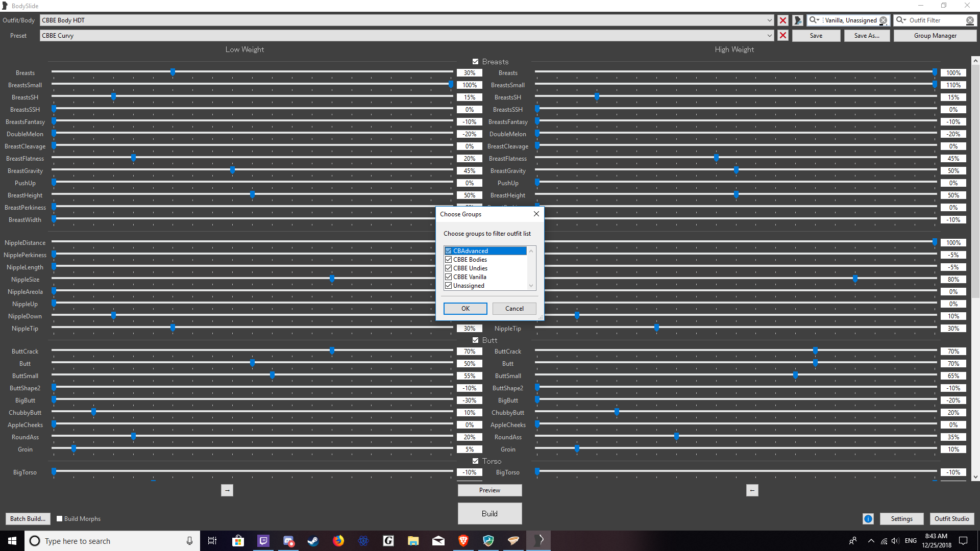Screen dimensions: 980x551
Task: Uncheck the CBBE Bodies group
Action: pos(449,260)
